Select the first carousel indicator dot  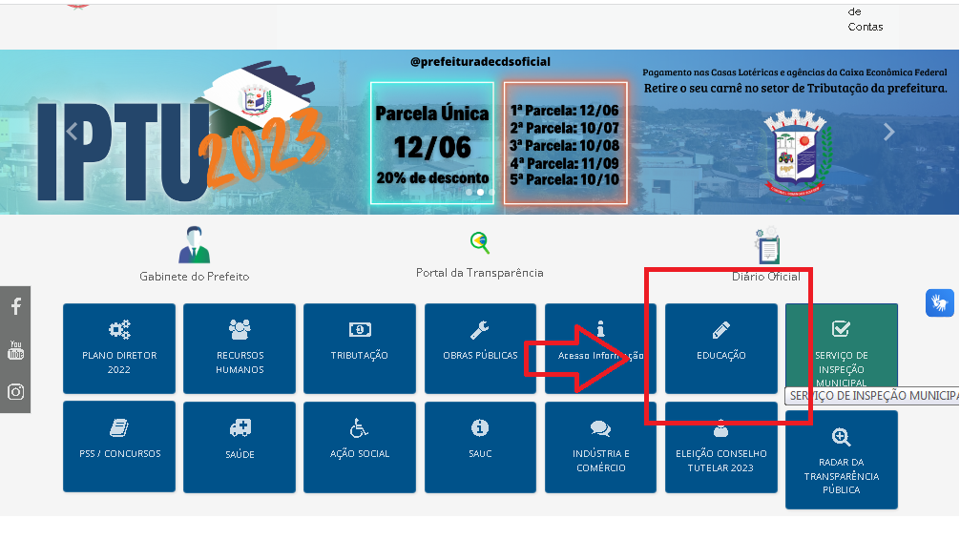(469, 192)
